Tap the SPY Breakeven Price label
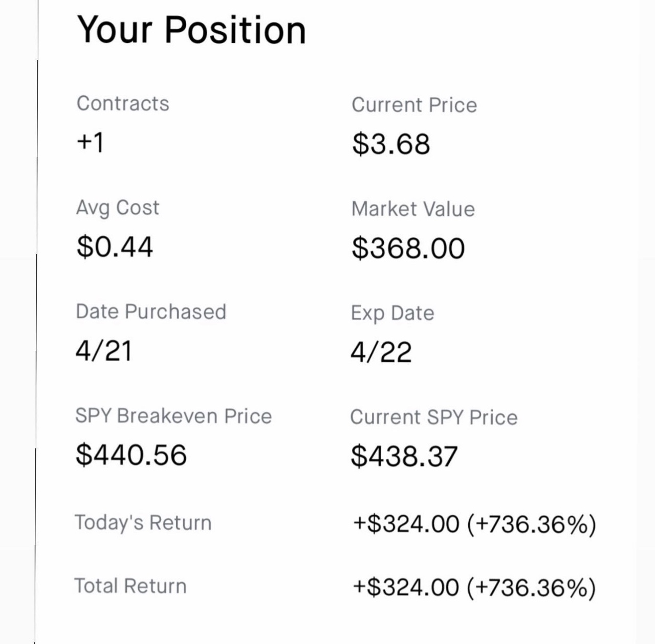This screenshot has width=655, height=644. (173, 416)
